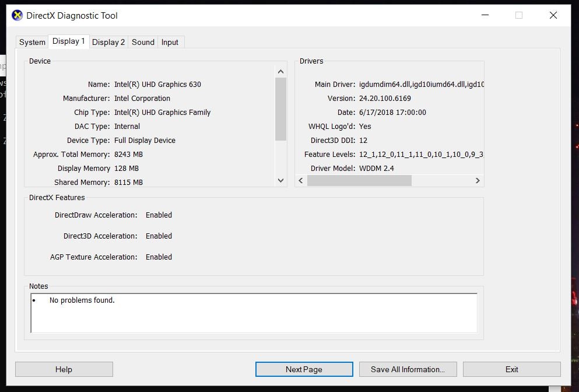Click the shared memory value '8115 MB'
The width and height of the screenshot is (579, 392).
click(128, 183)
